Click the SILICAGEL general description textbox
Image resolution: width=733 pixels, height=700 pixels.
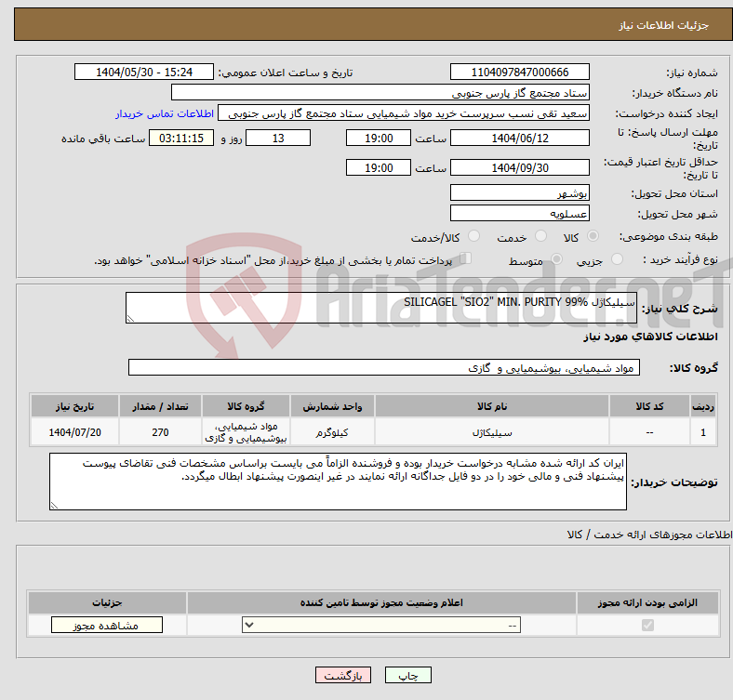[x=381, y=308]
